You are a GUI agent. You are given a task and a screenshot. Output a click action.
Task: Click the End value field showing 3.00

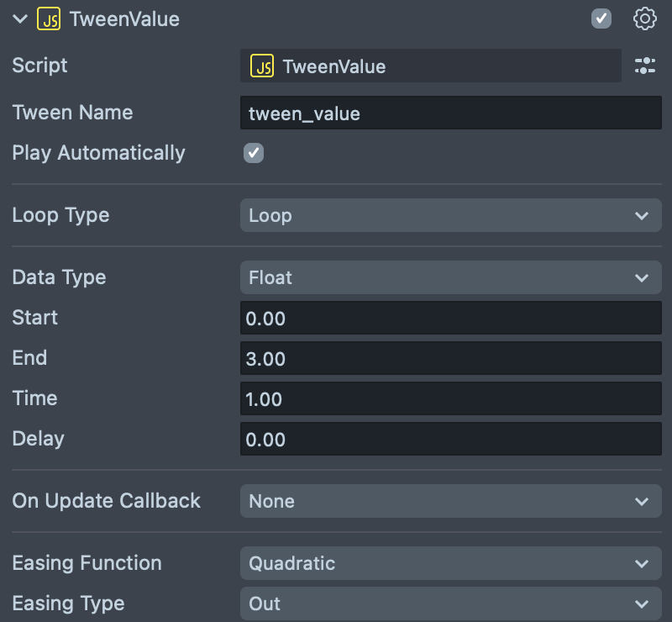pos(450,358)
